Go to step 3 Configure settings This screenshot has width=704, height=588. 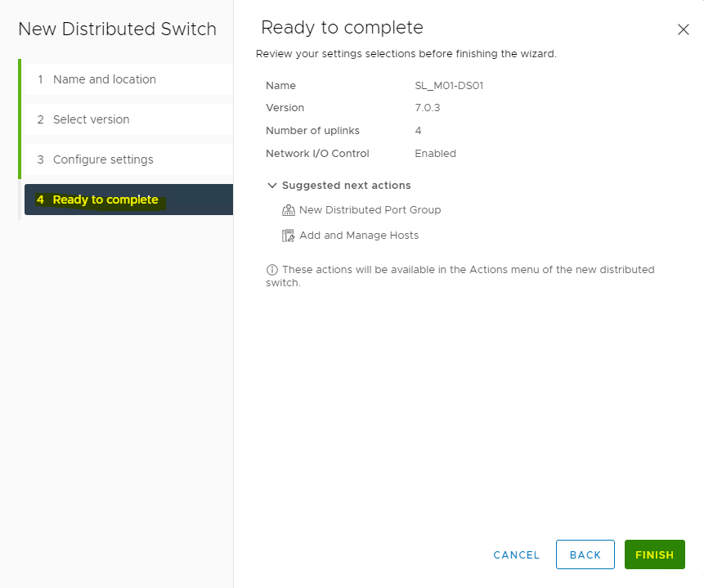128,159
